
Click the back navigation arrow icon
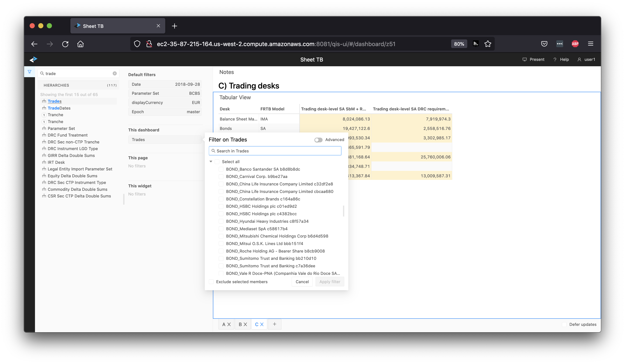tap(34, 44)
